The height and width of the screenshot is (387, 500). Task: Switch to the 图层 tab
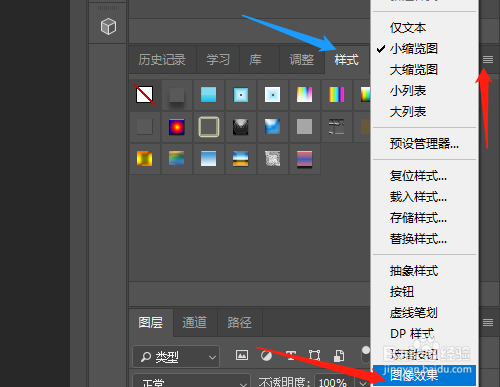pos(151,323)
